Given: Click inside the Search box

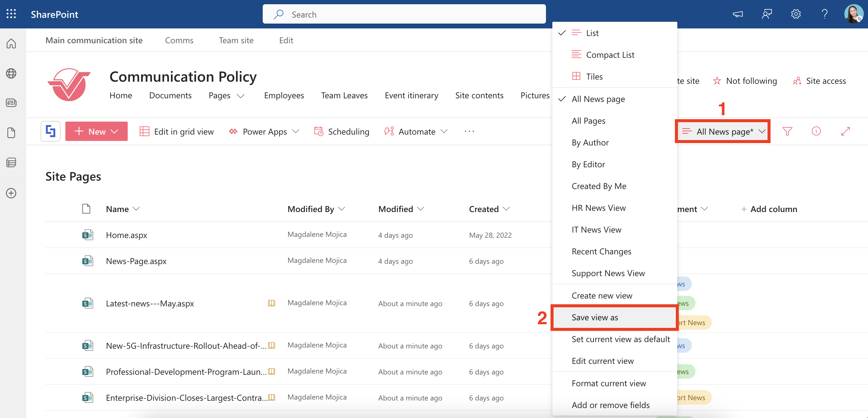Looking at the screenshot, I should 404,14.
